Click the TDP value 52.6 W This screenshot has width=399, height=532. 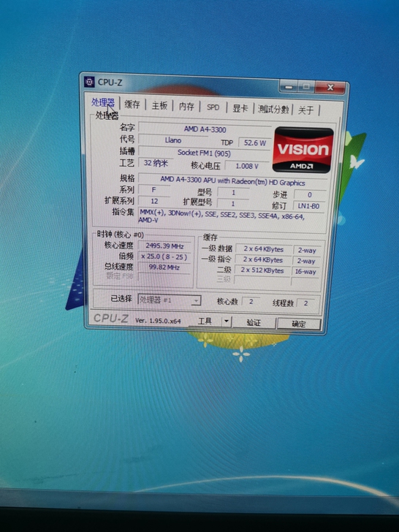point(255,142)
